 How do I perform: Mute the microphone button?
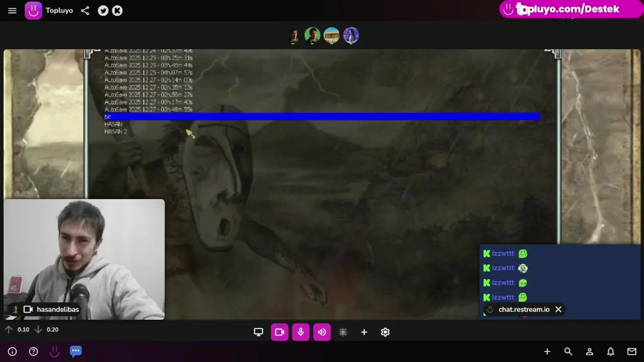click(x=301, y=332)
